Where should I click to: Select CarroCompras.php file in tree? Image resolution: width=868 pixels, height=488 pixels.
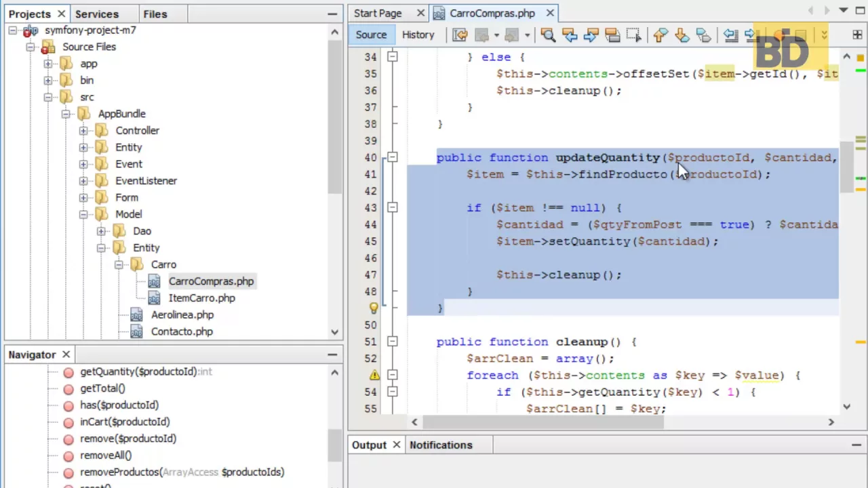[x=211, y=281]
